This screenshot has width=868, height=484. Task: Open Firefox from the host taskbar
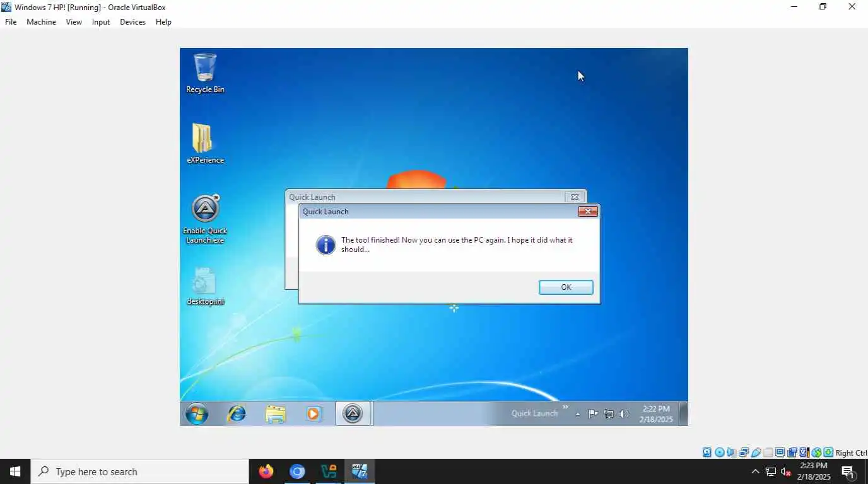(x=266, y=471)
